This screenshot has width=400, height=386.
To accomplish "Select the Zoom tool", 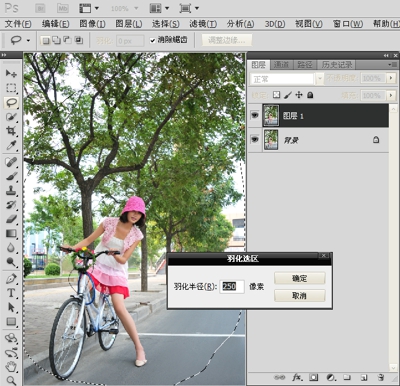I will 11,380.
